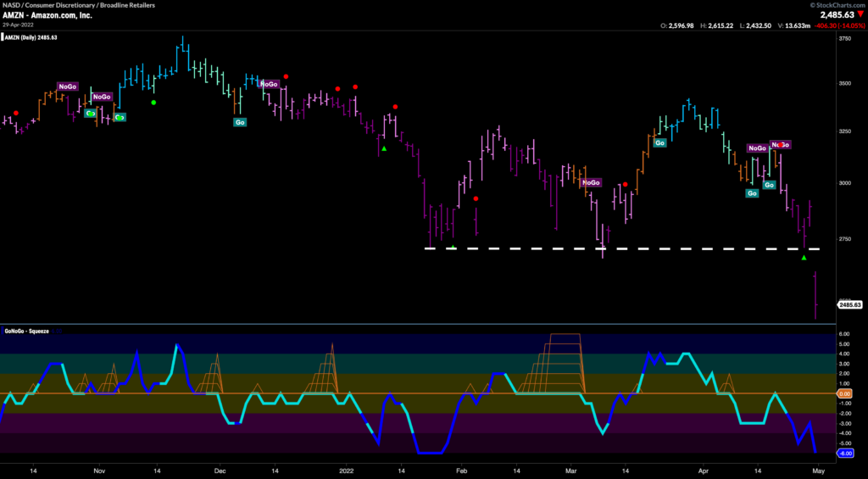Click the May date axis label
The width and height of the screenshot is (868, 479).
(818, 471)
